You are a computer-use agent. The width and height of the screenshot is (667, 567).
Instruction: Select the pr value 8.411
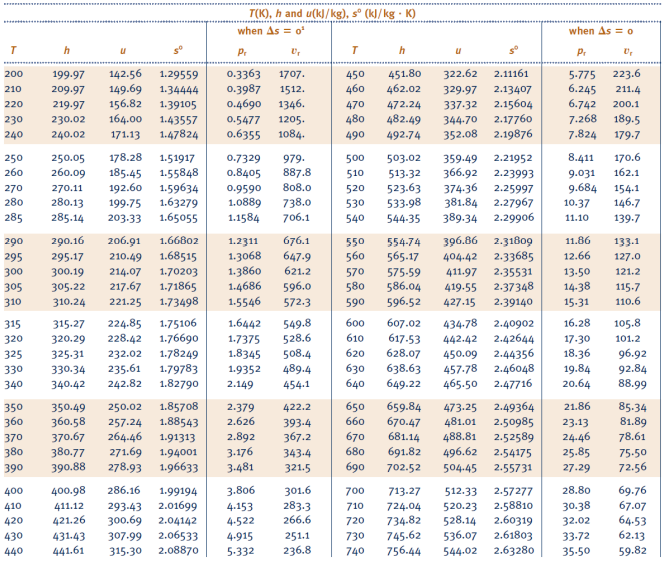581,158
